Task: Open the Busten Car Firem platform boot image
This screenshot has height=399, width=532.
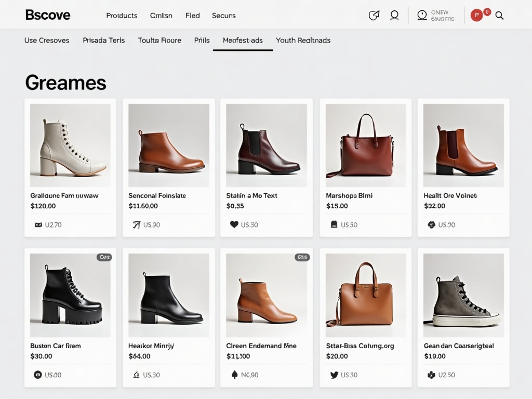Action: click(x=70, y=295)
